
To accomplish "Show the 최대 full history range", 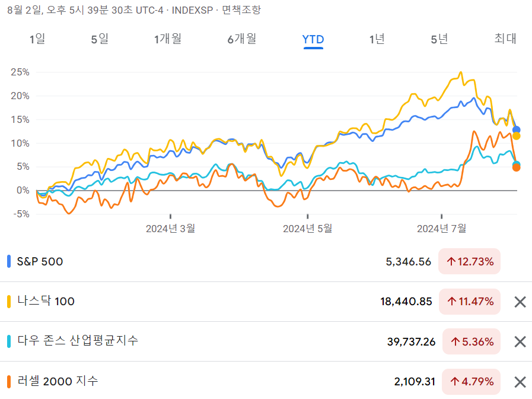I will (505, 39).
